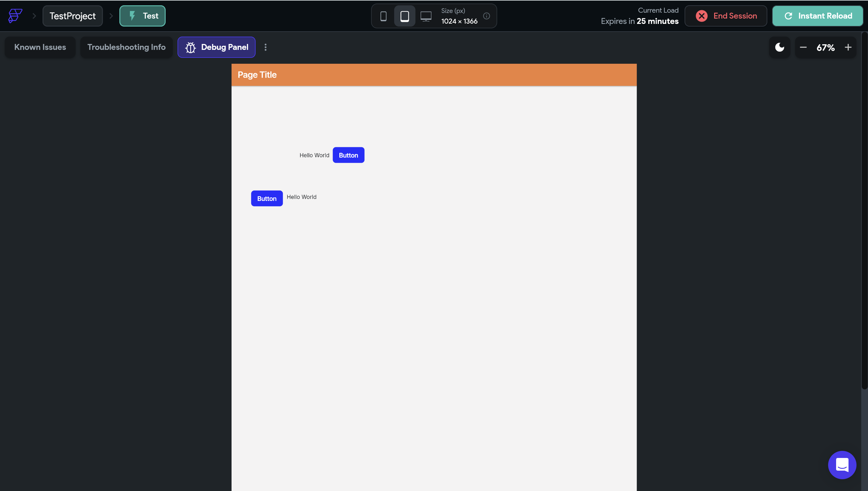
Task: Select the tablet device preview icon
Action: pos(405,16)
